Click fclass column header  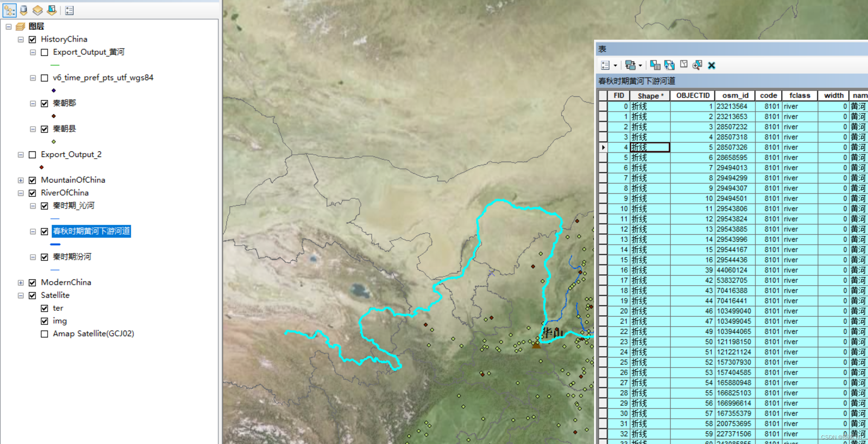pos(800,96)
